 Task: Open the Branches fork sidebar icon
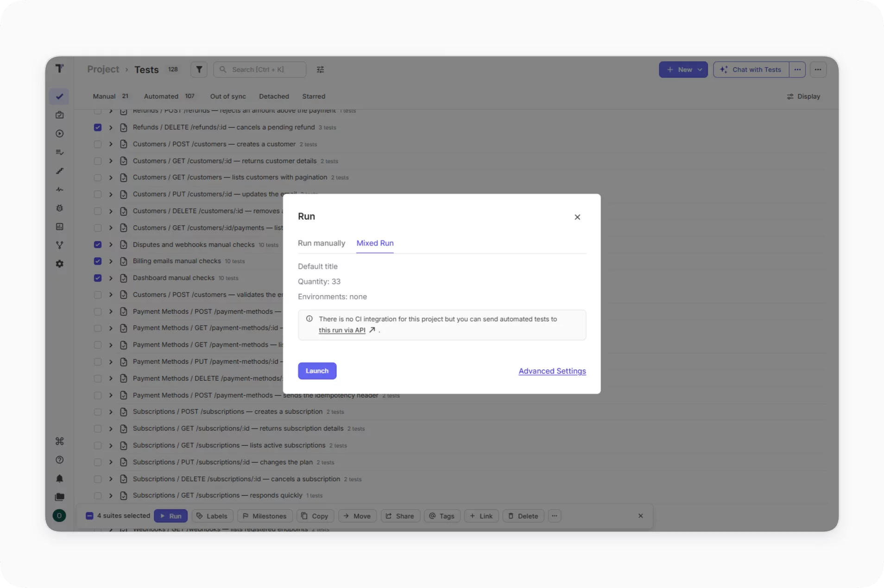59,245
